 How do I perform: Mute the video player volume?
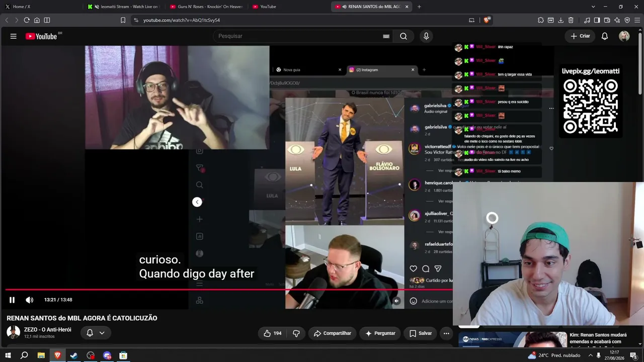(30, 300)
